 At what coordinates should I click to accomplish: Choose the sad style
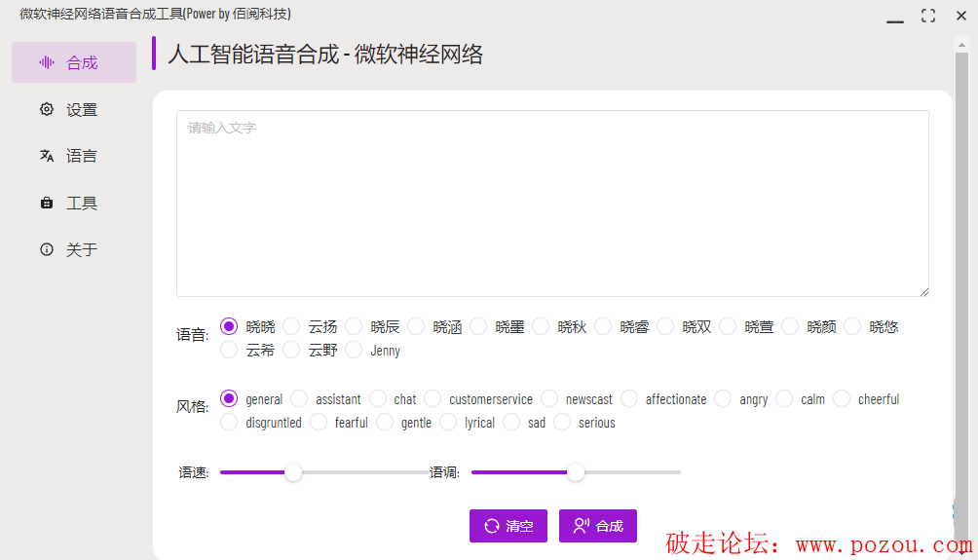click(511, 422)
